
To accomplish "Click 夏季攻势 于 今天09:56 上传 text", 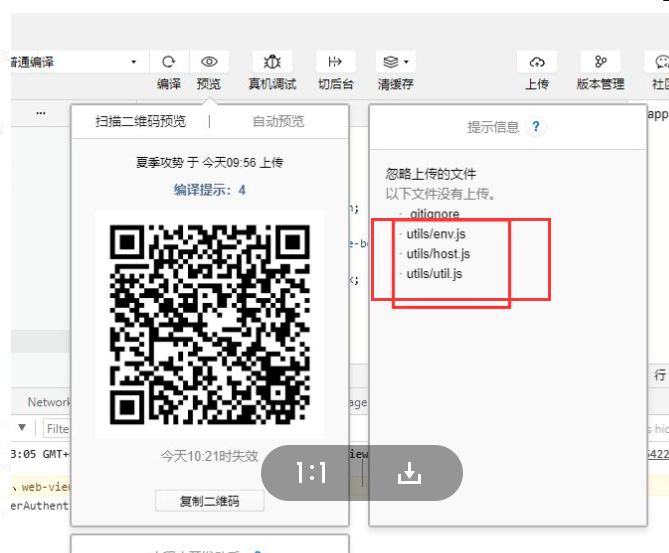I will (x=209, y=163).
